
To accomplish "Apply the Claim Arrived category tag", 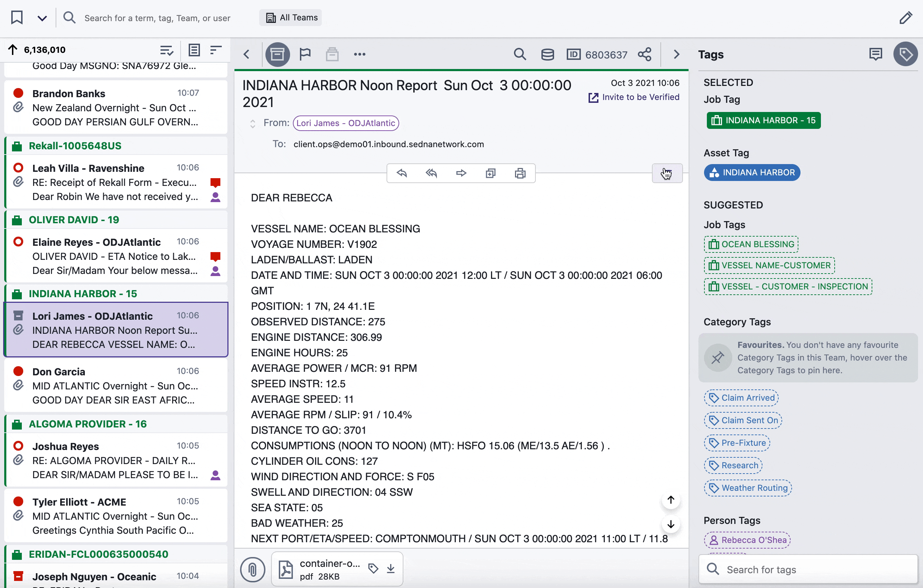I will [741, 398].
